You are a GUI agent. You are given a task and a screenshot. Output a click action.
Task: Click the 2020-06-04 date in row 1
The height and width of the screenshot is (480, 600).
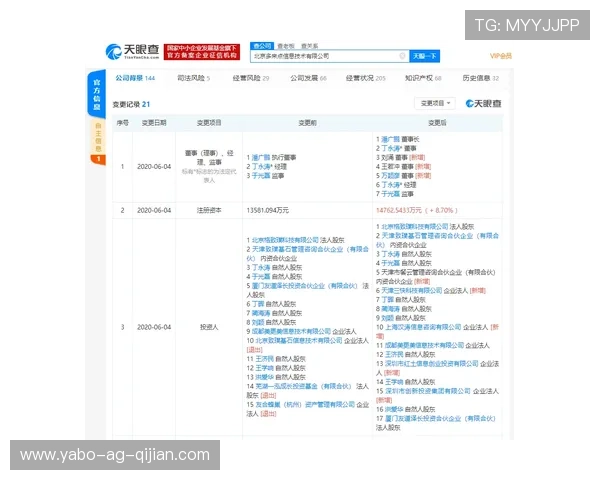[154, 167]
